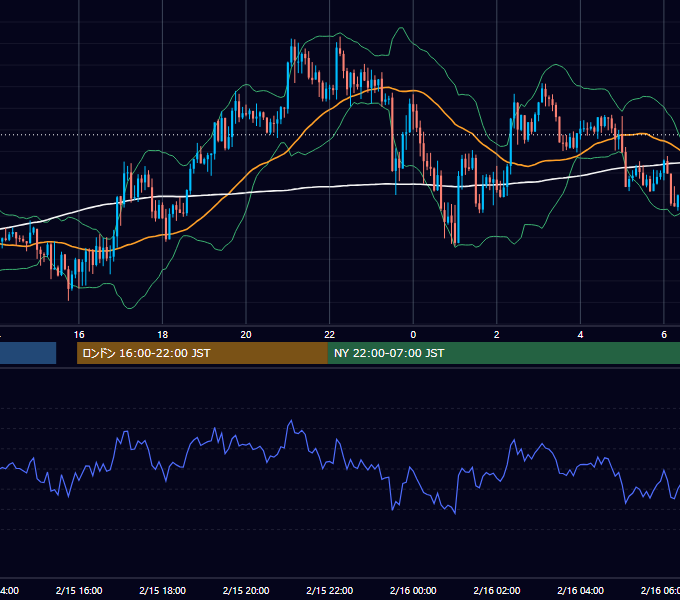Click the 2/16 02:00 bottom time label
Screen dimensions: 680x600
(x=497, y=590)
